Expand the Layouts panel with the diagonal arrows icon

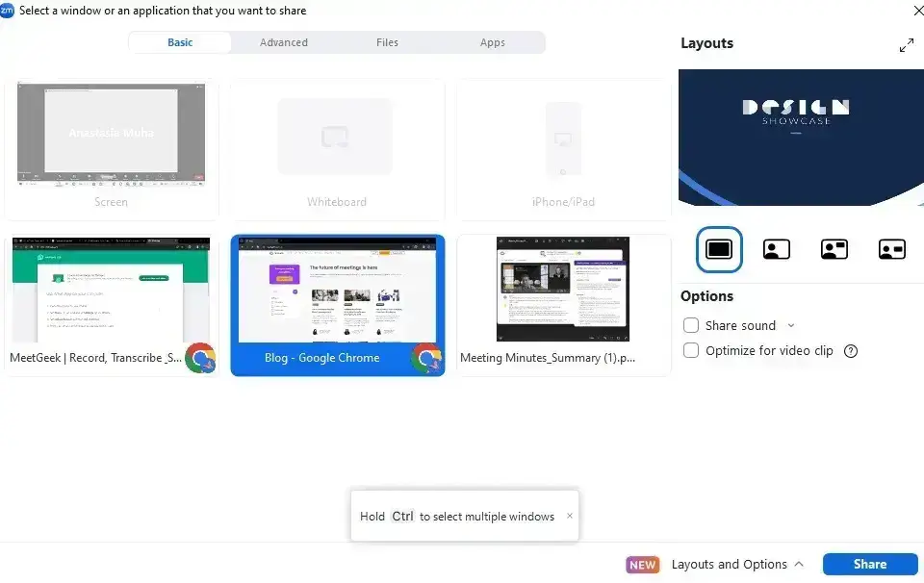pyautogui.click(x=906, y=45)
